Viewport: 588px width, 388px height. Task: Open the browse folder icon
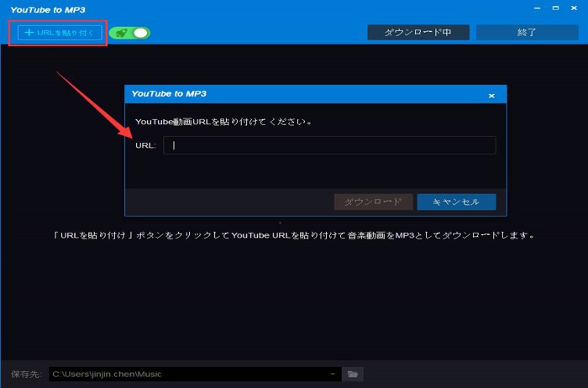click(x=353, y=374)
